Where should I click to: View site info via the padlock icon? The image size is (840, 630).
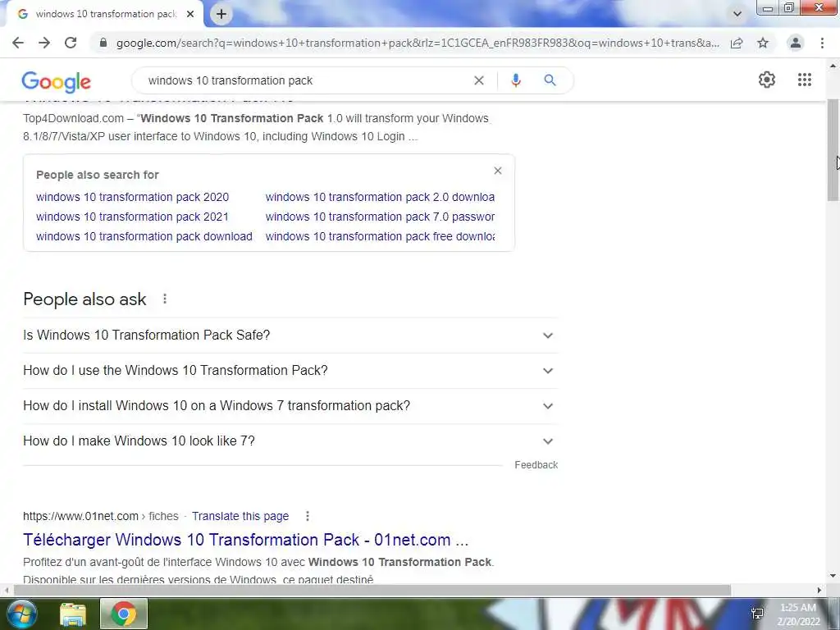point(103,43)
